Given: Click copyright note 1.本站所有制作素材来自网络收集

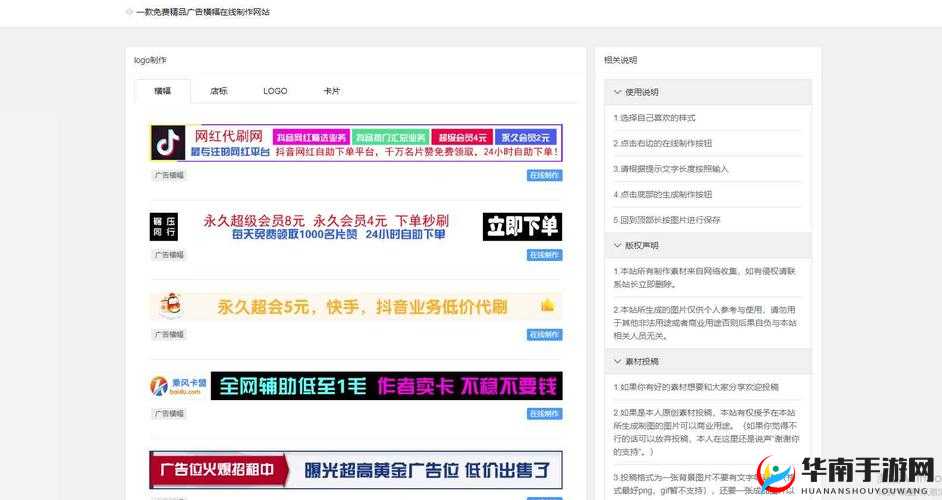Looking at the screenshot, I should click(704, 278).
